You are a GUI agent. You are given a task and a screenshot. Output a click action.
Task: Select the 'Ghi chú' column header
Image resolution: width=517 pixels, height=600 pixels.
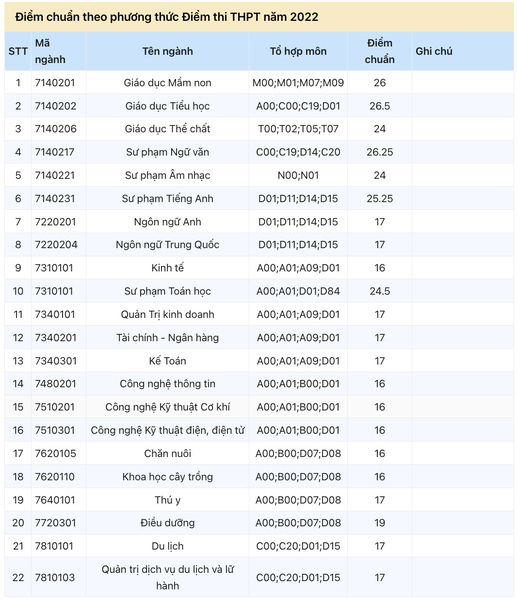434,51
